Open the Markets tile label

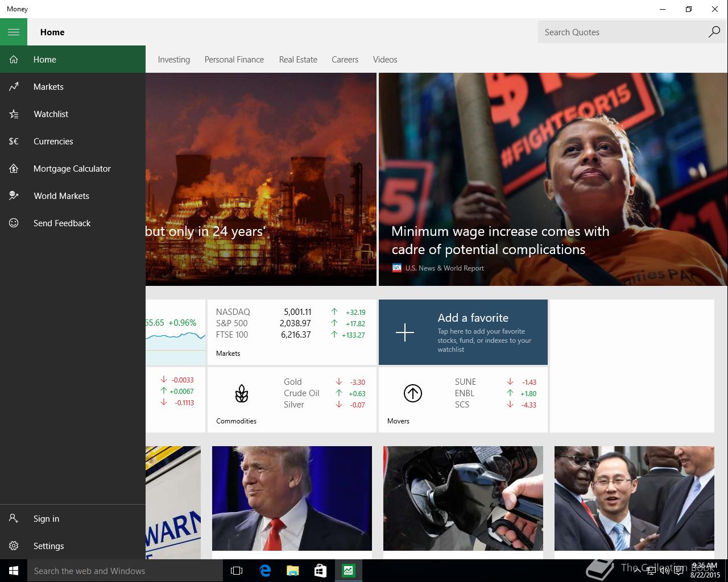[x=228, y=353]
